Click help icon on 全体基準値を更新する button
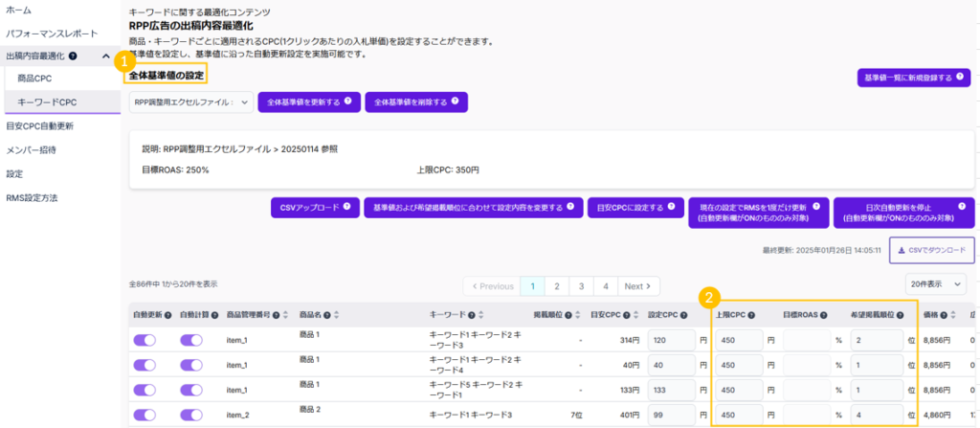The width and height of the screenshot is (980, 428). coord(348,101)
